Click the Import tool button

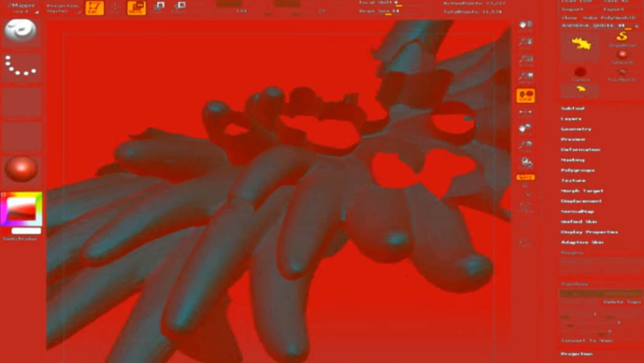[x=572, y=9]
